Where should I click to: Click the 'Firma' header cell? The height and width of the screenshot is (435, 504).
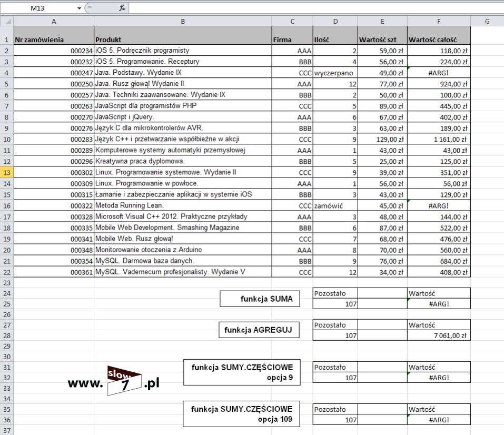click(292, 36)
